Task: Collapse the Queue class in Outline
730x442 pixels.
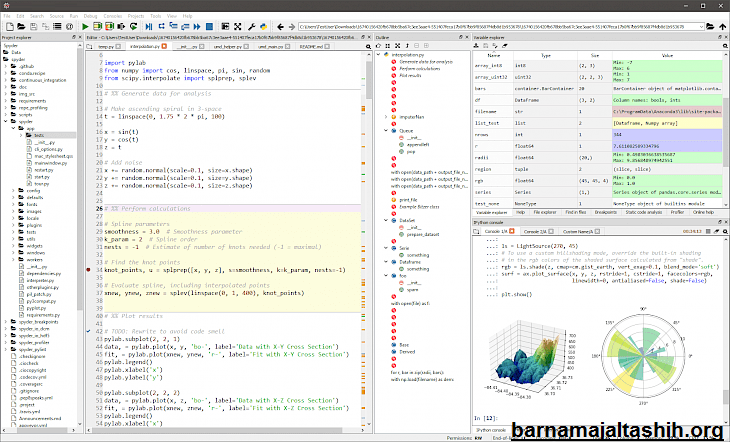Action: coord(386,131)
